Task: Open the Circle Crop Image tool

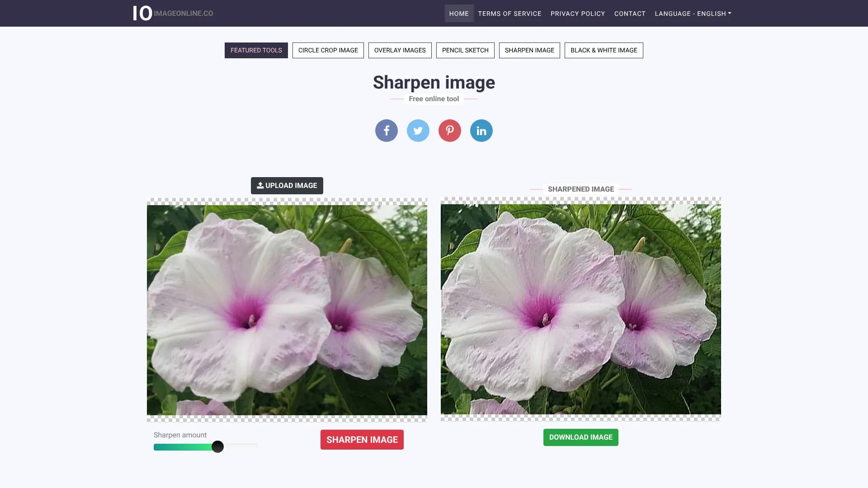Action: [x=328, y=50]
